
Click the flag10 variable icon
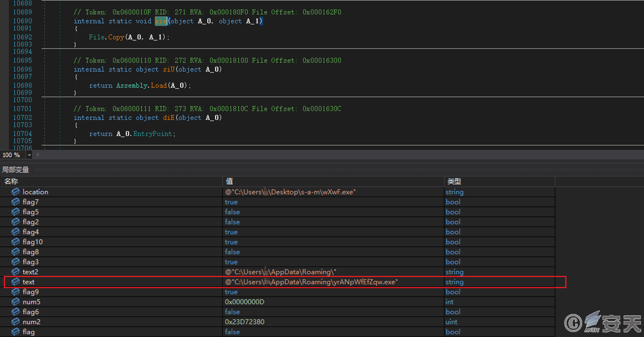coord(15,242)
